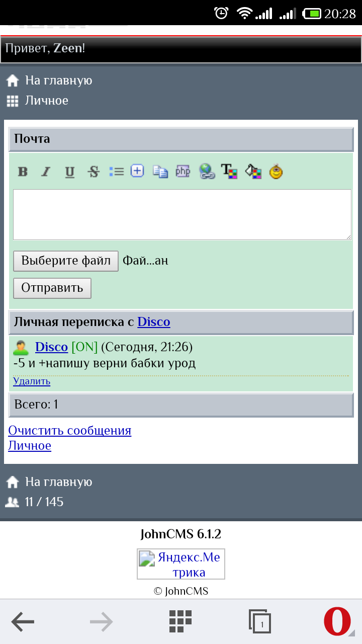Click the 'Выберите файл' button
The height and width of the screenshot is (644, 362).
point(66,261)
